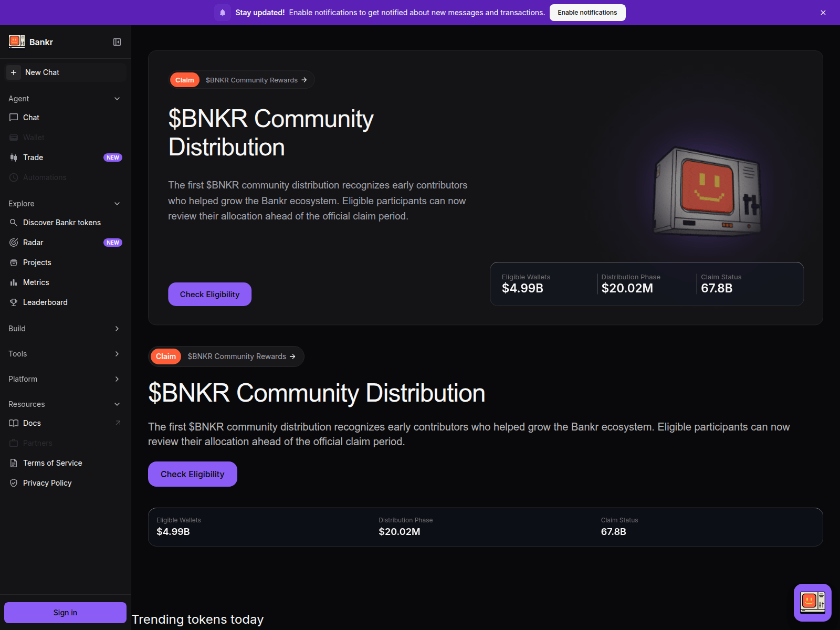Viewport: 840px width, 630px height.
Task: Collapse the Explore section chevron
Action: (x=117, y=204)
